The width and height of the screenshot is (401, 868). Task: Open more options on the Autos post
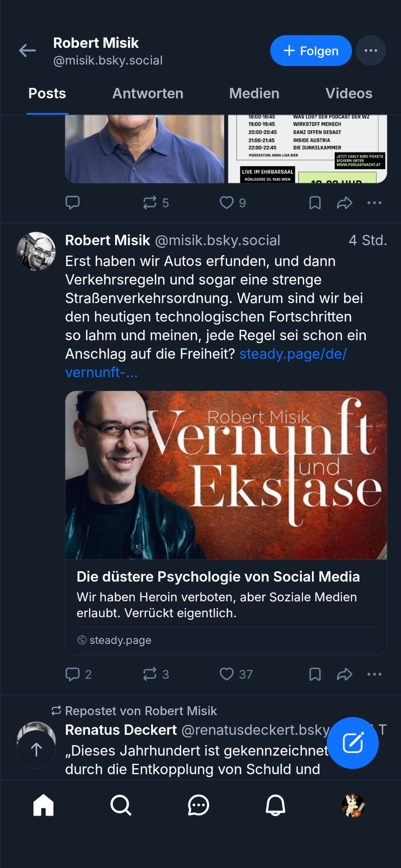(374, 674)
